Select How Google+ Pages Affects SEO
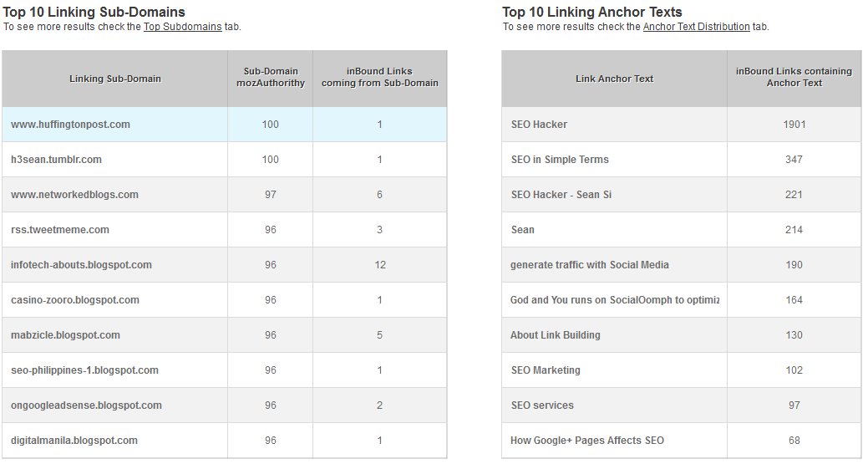 [x=587, y=441]
